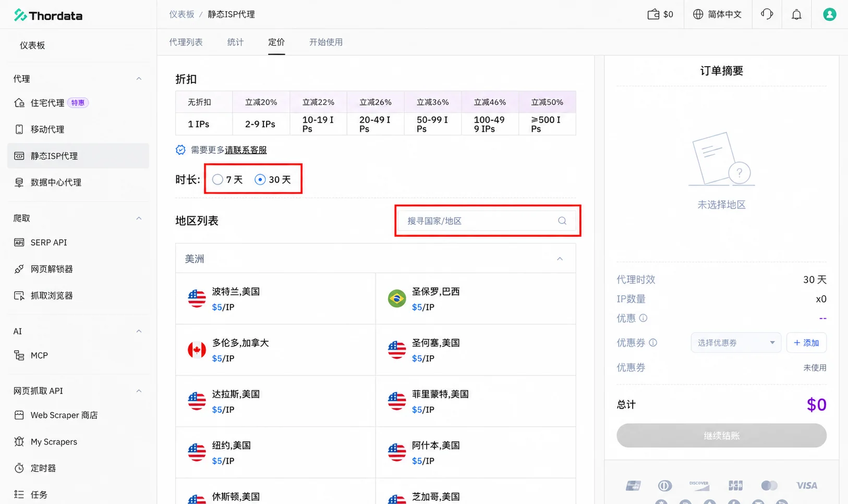Click the Brazil flag for 圣保罗
This screenshot has width=848, height=504.
click(397, 299)
